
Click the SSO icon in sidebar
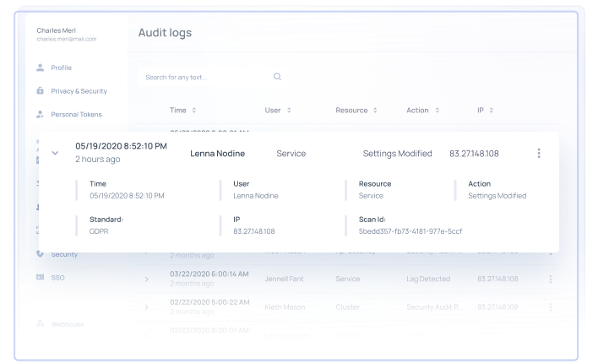[x=40, y=277]
